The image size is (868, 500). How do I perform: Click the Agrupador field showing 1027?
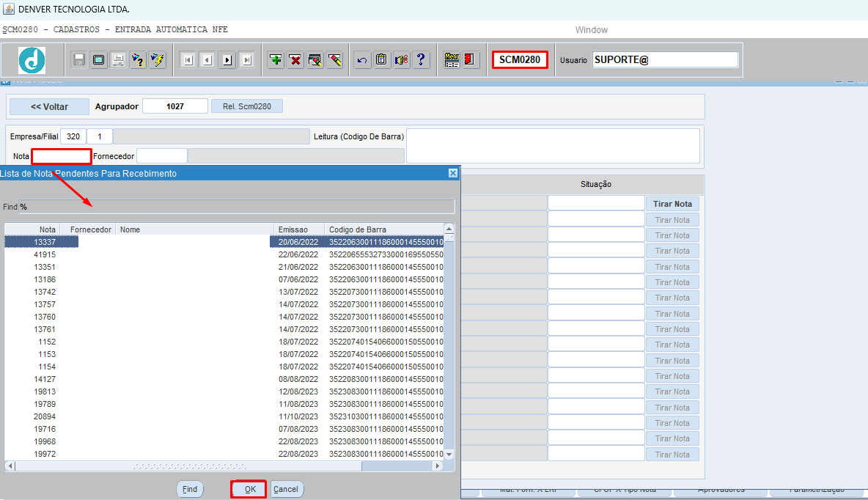[x=175, y=106]
